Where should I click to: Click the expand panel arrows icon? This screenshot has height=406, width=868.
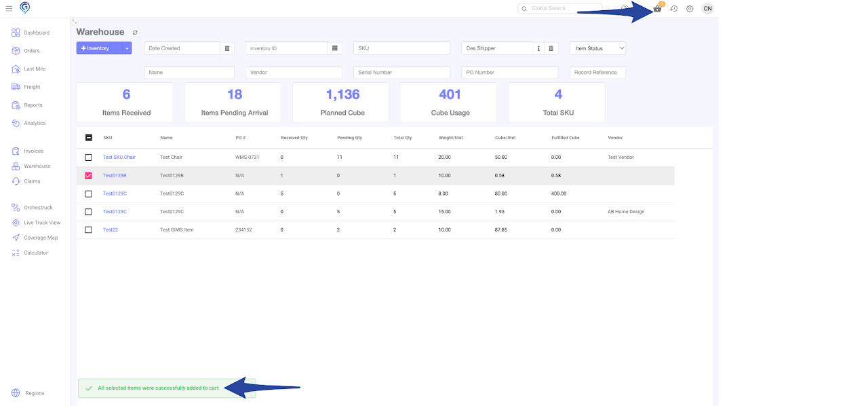click(74, 22)
